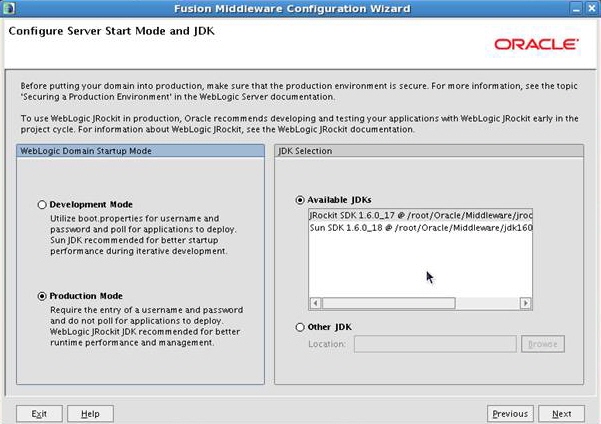Click the JDK list left scroll arrow

(316, 303)
